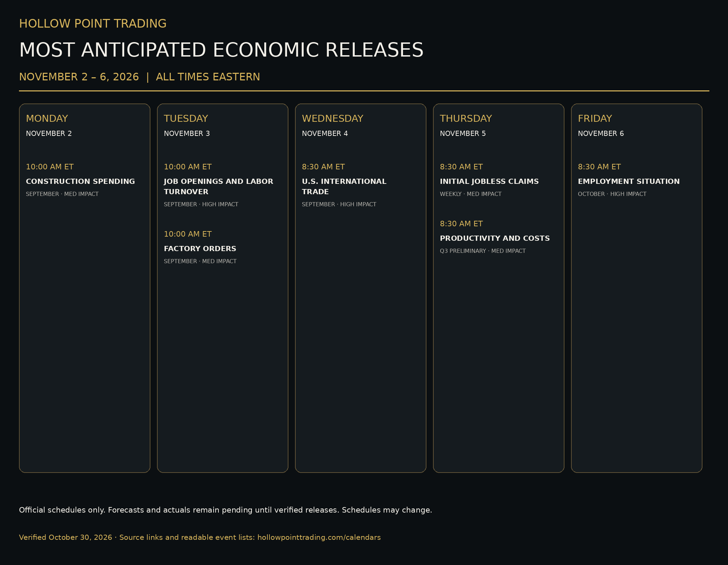Click the WEEKLY · MED IMPACT label
Screen dimensions: 728x565
click(x=471, y=194)
